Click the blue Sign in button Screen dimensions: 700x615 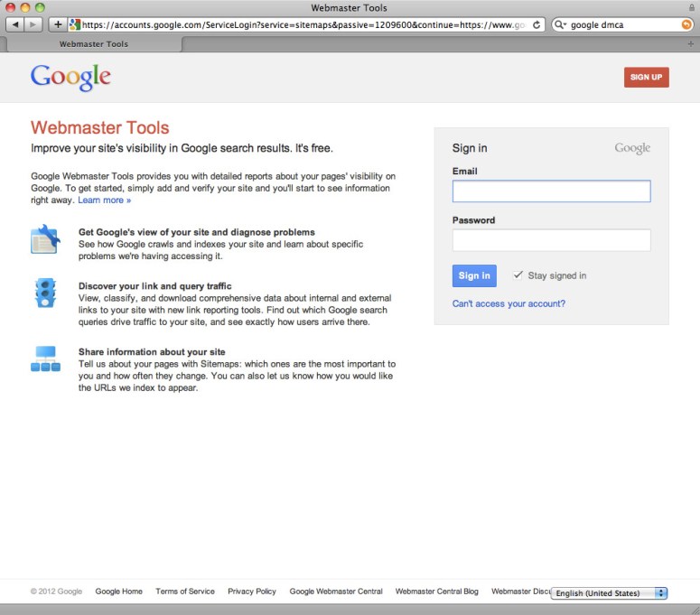coord(474,275)
